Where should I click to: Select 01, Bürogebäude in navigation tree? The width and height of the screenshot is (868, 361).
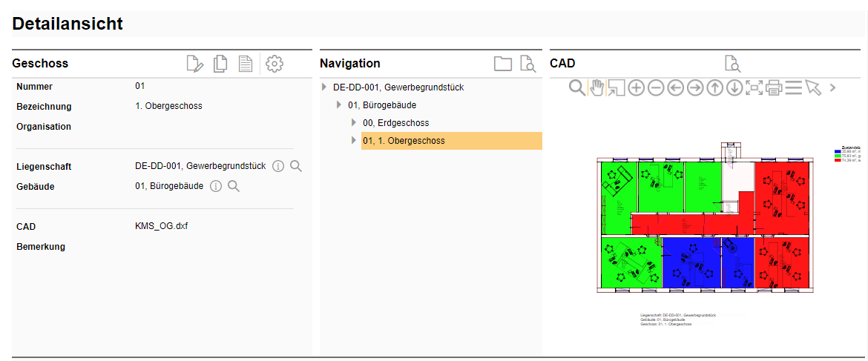tap(382, 105)
